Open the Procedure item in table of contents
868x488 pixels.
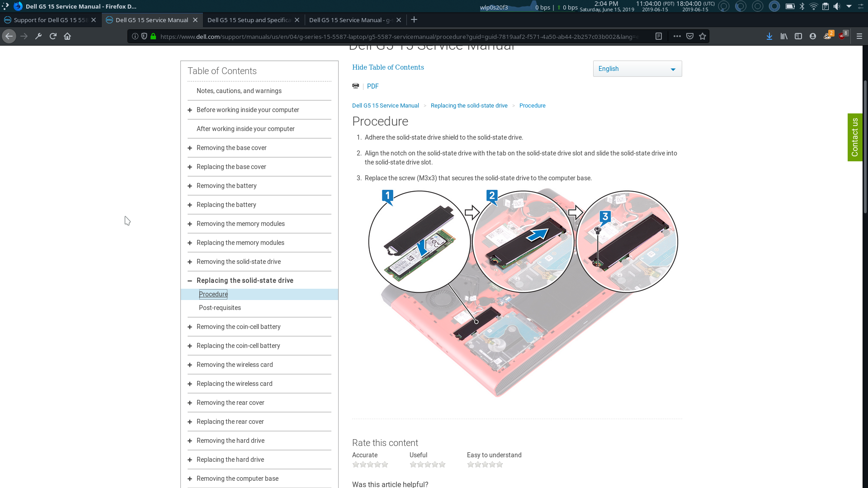213,294
